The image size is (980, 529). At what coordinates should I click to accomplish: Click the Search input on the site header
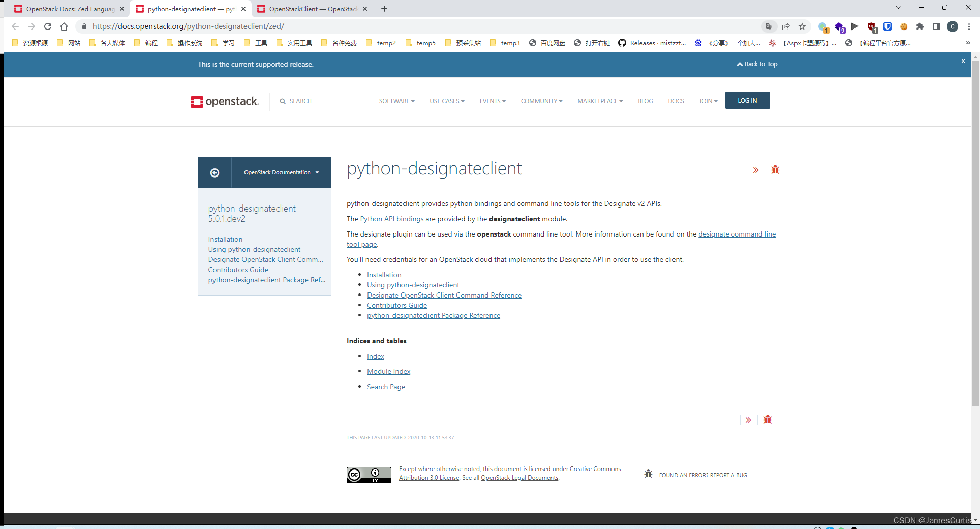pos(300,101)
